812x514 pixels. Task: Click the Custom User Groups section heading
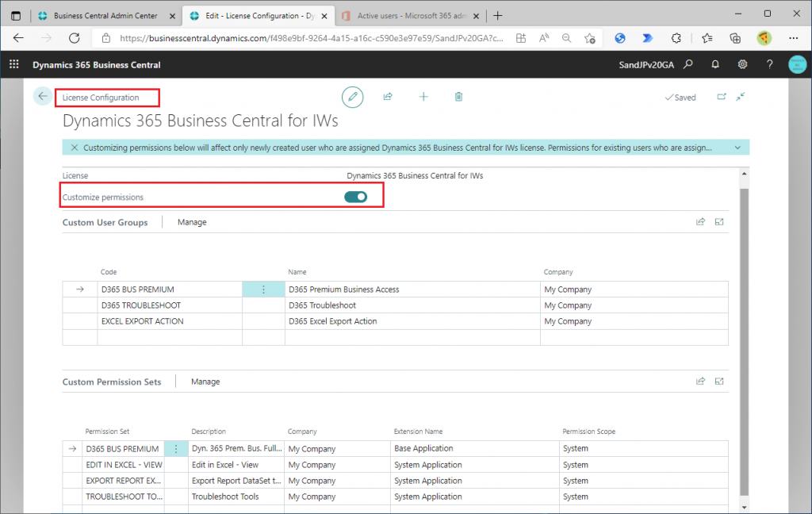tap(105, 222)
